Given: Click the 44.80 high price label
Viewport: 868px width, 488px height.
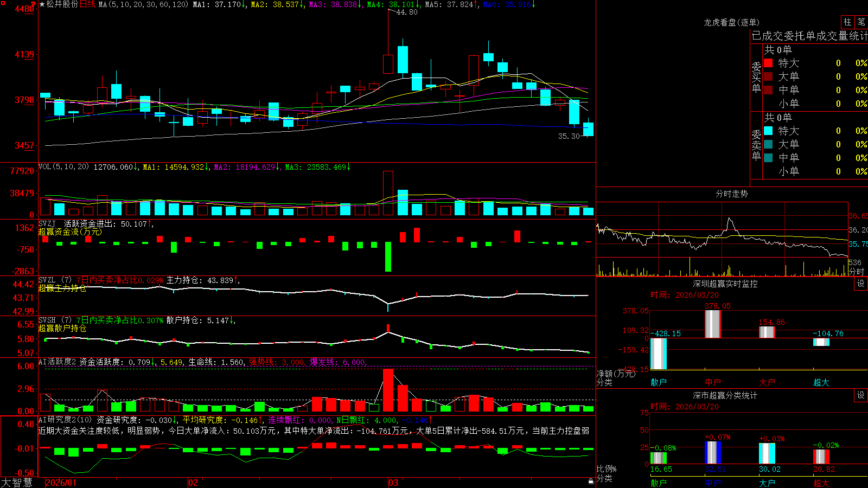Looking at the screenshot, I should (407, 12).
